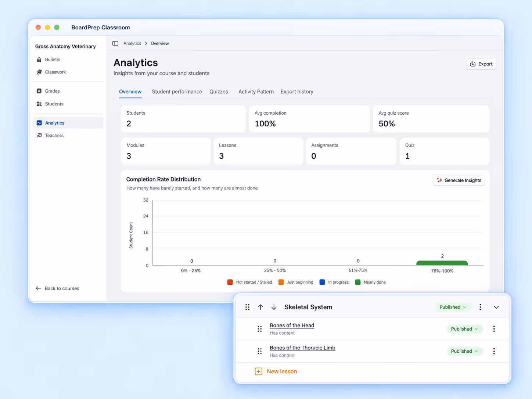Open the Bones of the Thoracic Limb link
Viewport: 532px width, 399px height.
point(302,348)
